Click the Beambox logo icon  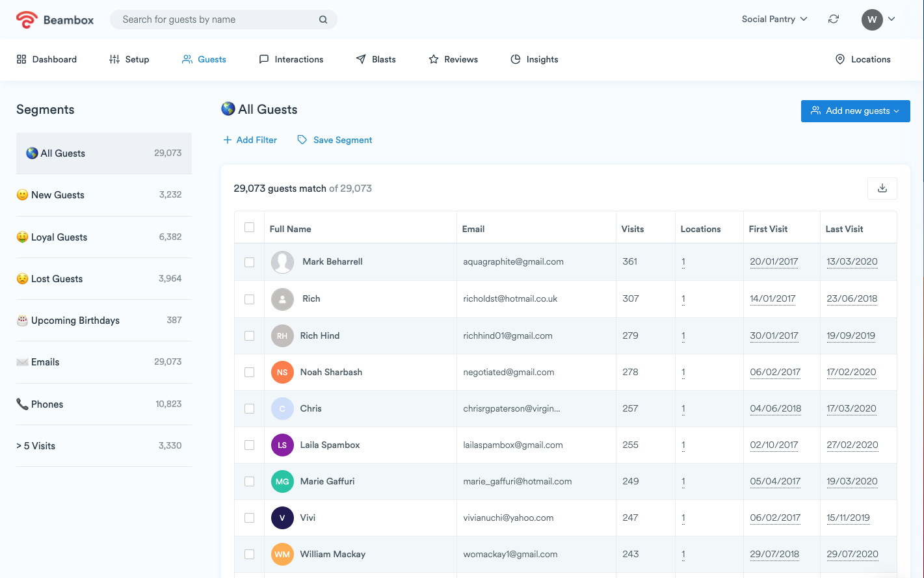(27, 20)
